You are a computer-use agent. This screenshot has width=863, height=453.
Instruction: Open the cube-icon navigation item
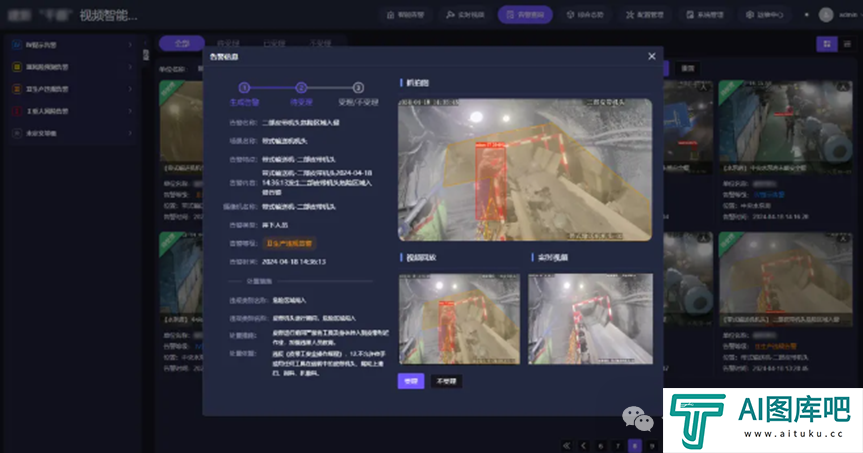[x=585, y=15]
